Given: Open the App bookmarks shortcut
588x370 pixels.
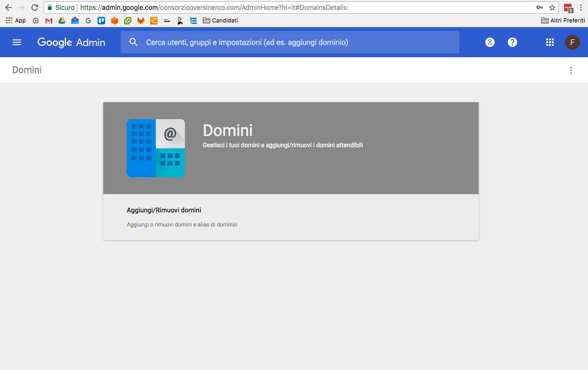Looking at the screenshot, I should [x=15, y=21].
